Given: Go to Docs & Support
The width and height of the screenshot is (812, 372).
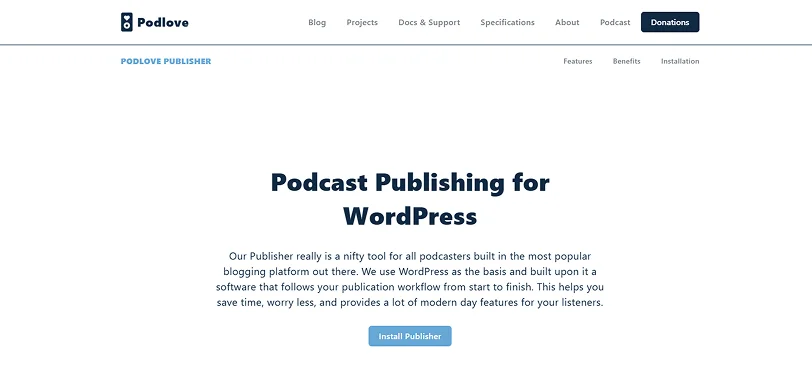Looking at the screenshot, I should (x=429, y=22).
